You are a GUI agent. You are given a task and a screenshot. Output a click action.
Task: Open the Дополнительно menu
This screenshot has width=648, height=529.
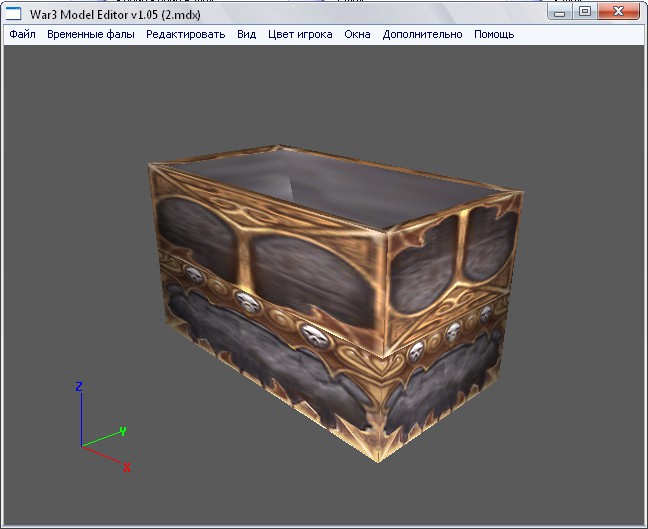[x=422, y=34]
